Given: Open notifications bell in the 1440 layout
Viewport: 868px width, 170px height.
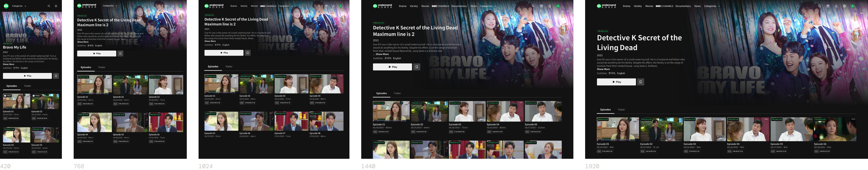Looking at the screenshot, I should (549, 6).
